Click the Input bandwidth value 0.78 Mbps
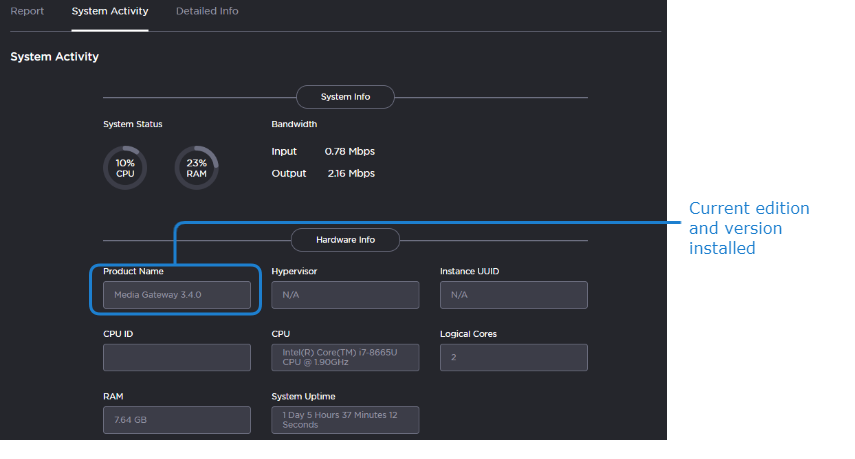This screenshot has height=459, width=855. tap(350, 152)
